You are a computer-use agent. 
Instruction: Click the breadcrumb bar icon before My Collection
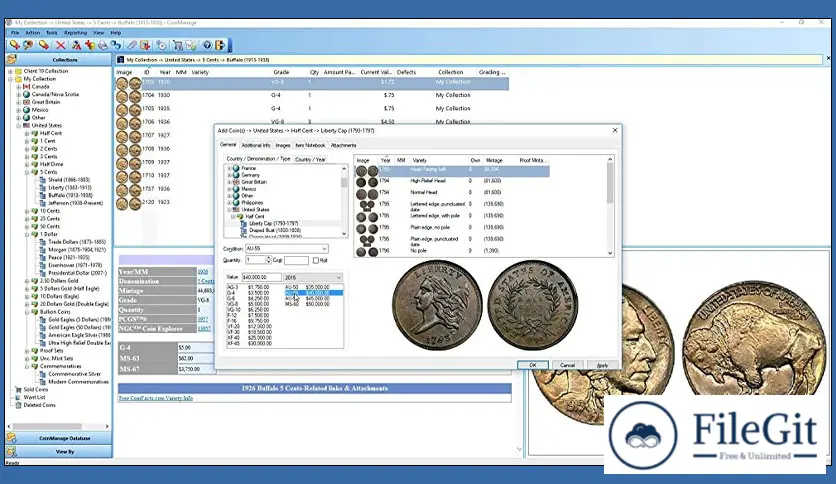click(x=120, y=60)
